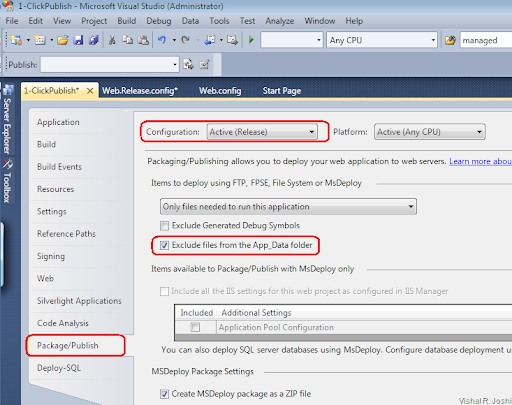Switch to the Web.config tab
This screenshot has width=512, height=405.
tap(220, 91)
